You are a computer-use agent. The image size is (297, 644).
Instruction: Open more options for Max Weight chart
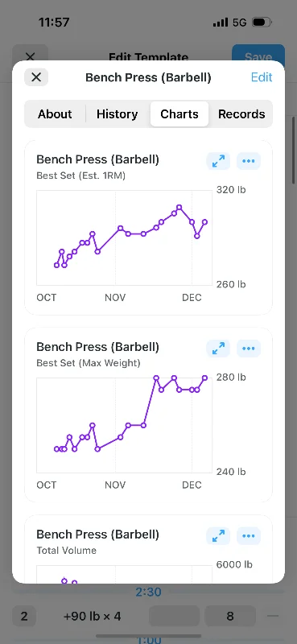click(x=249, y=349)
